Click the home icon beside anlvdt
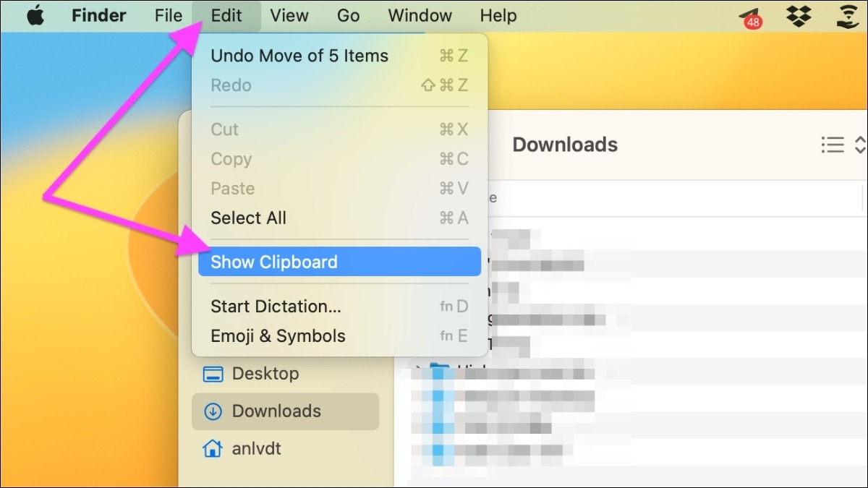This screenshot has height=488, width=868. click(213, 449)
